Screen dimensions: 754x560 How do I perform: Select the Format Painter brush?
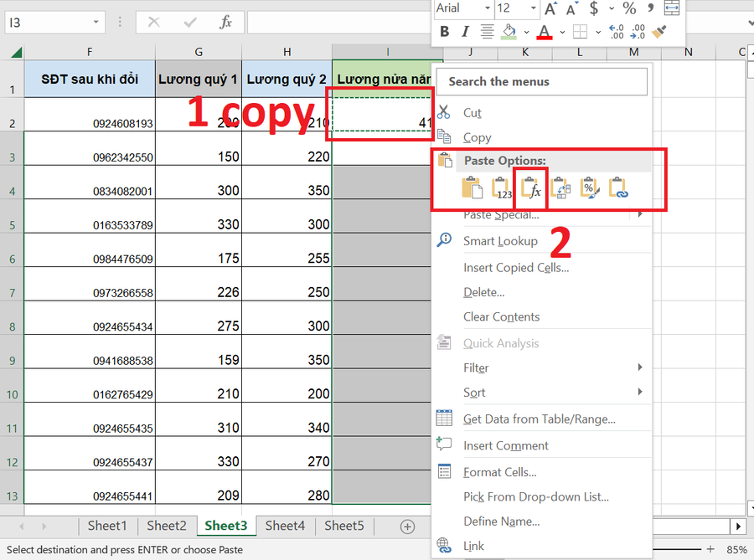(658, 32)
